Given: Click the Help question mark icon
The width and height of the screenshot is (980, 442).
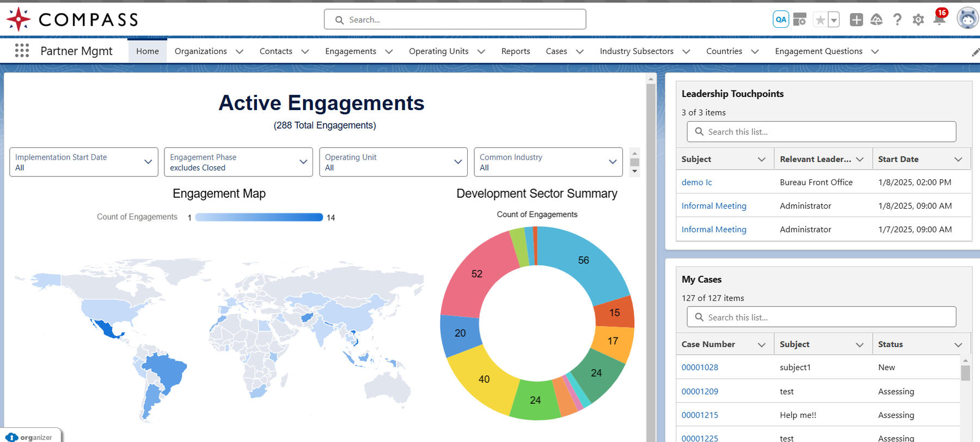Looking at the screenshot, I should pos(897,20).
